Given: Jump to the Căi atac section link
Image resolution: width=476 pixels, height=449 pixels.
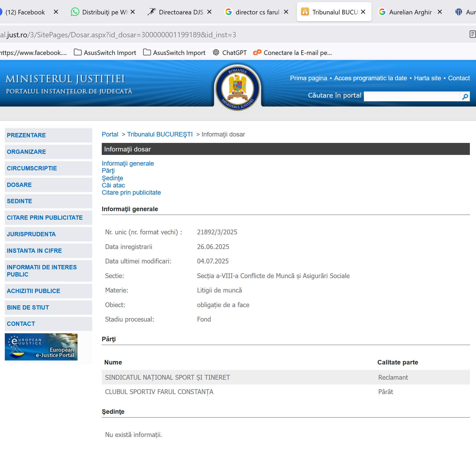Looking at the screenshot, I should point(113,185).
